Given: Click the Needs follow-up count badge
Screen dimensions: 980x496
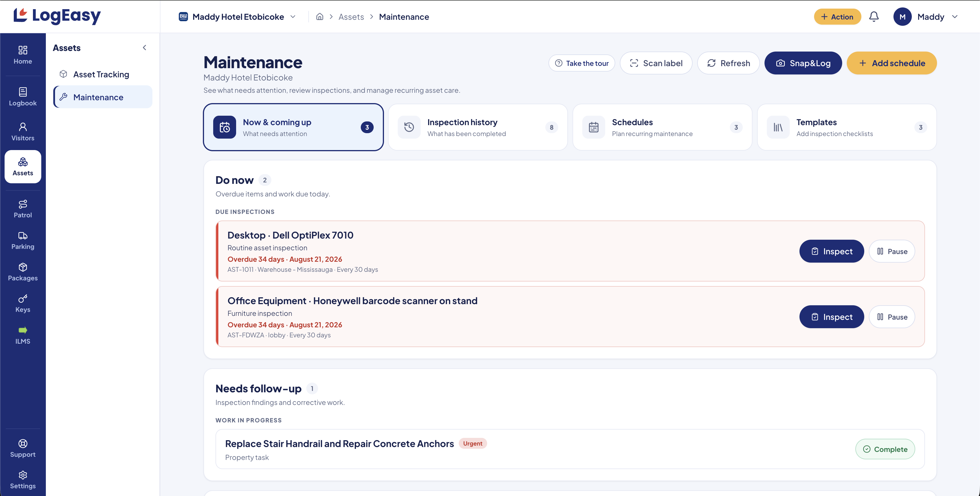Looking at the screenshot, I should click(x=312, y=388).
